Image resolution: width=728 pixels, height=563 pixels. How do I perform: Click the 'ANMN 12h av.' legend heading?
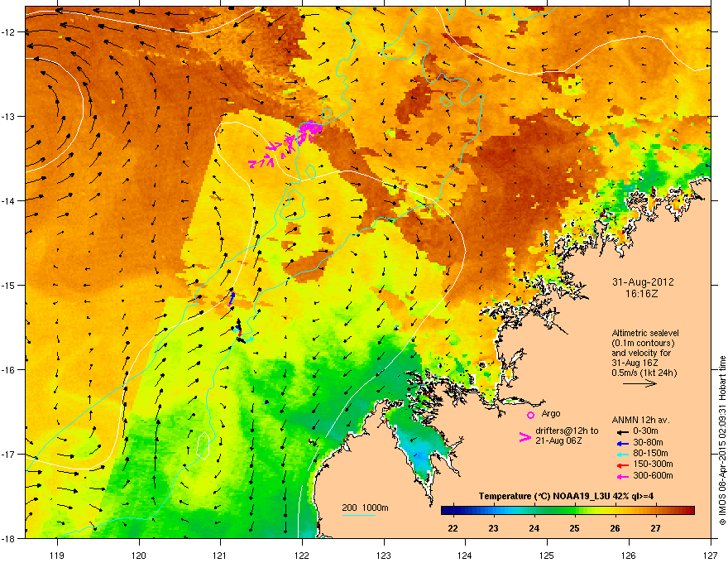pyautogui.click(x=640, y=420)
